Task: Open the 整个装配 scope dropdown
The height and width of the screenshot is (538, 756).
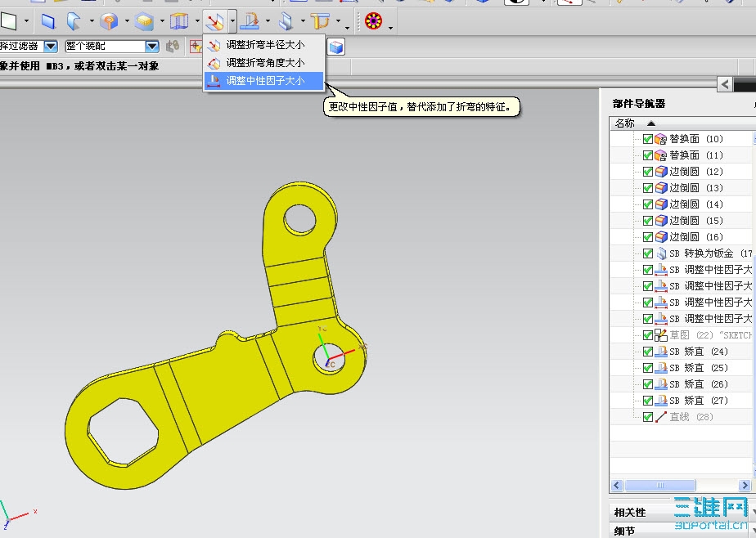Action: click(152, 47)
